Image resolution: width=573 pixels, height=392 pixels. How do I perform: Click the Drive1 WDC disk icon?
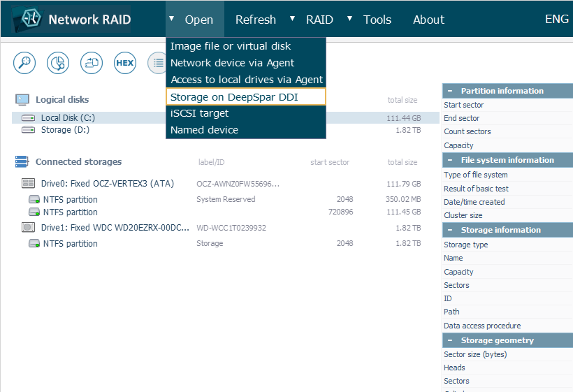coord(29,228)
